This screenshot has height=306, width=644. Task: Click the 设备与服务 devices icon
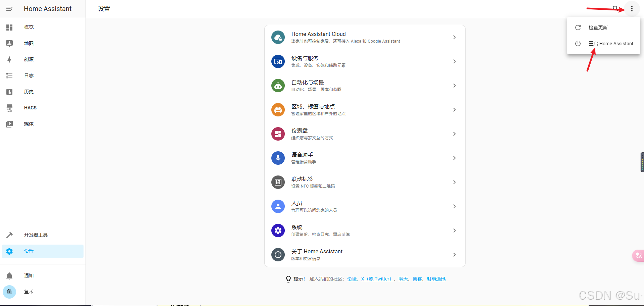[278, 61]
